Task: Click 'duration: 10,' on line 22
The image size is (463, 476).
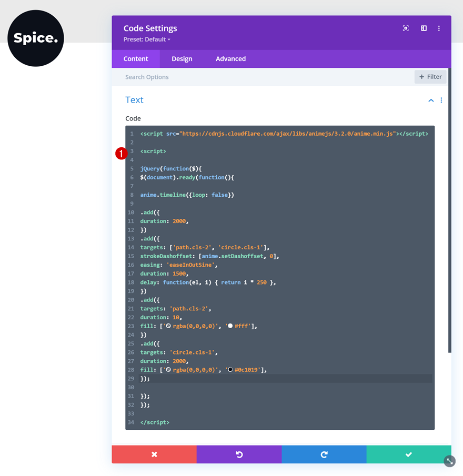Action: click(161, 317)
